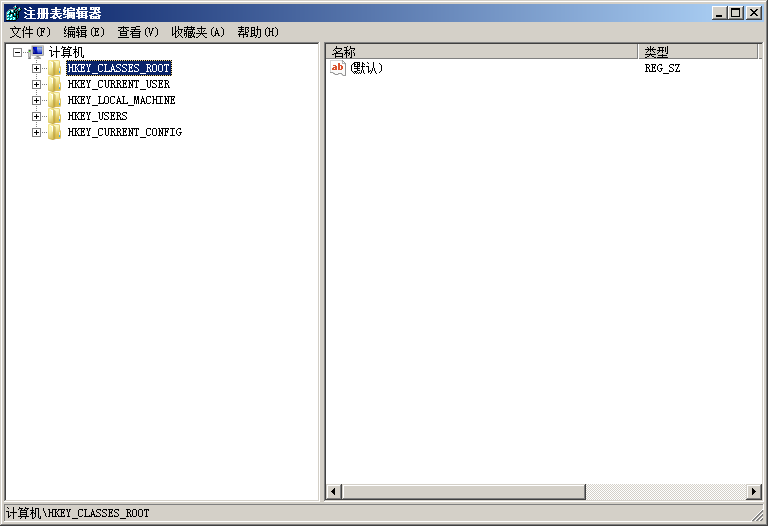768x526 pixels.
Task: Select the HKEY_LOCAL_MACHINE tree label
Action: (121, 100)
